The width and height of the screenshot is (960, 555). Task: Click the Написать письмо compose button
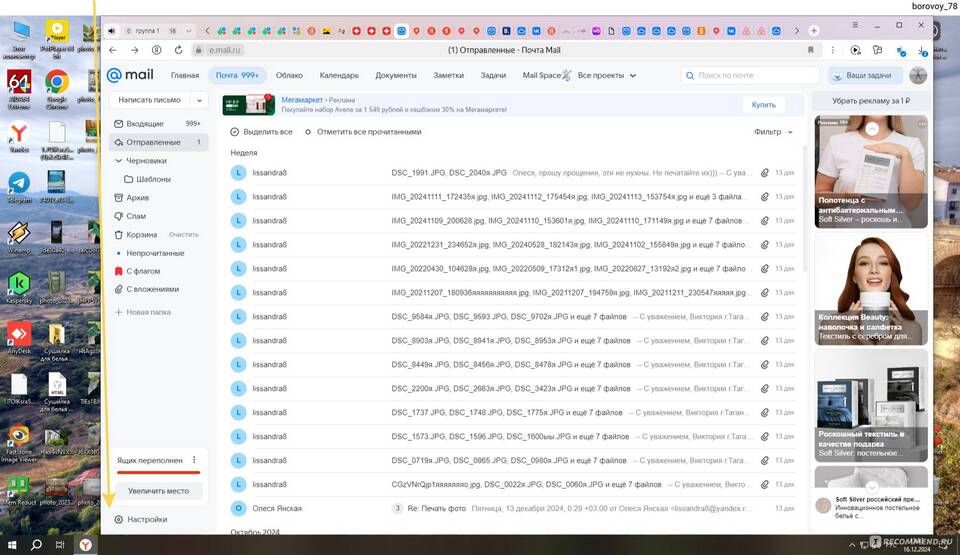click(x=150, y=100)
